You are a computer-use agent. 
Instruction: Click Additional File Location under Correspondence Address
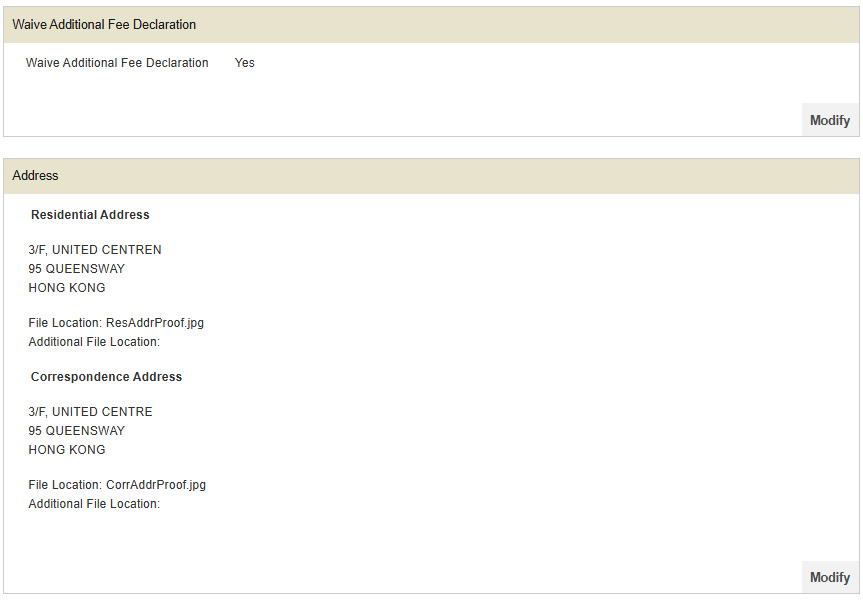point(94,504)
